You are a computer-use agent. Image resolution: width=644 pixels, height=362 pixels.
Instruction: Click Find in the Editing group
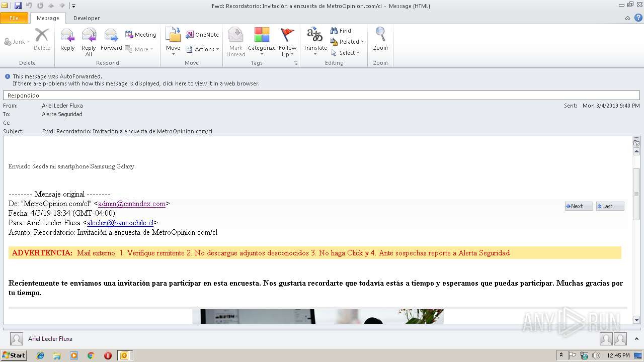[x=341, y=31]
